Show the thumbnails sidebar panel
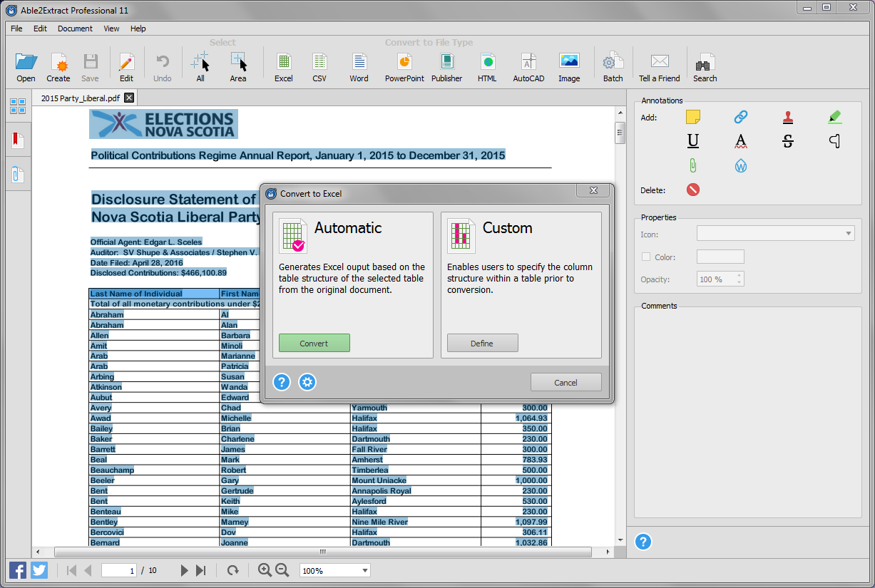Viewport: 875px width, 588px height. tap(18, 107)
